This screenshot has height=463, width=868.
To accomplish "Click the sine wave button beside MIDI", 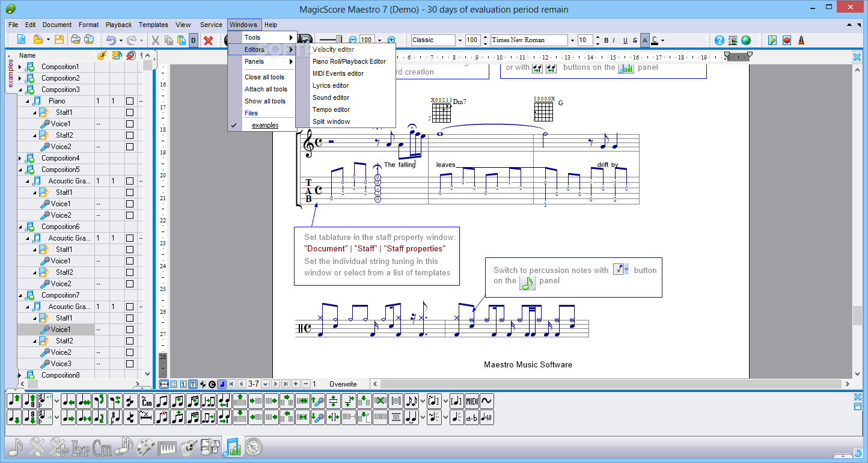I will pyautogui.click(x=487, y=400).
